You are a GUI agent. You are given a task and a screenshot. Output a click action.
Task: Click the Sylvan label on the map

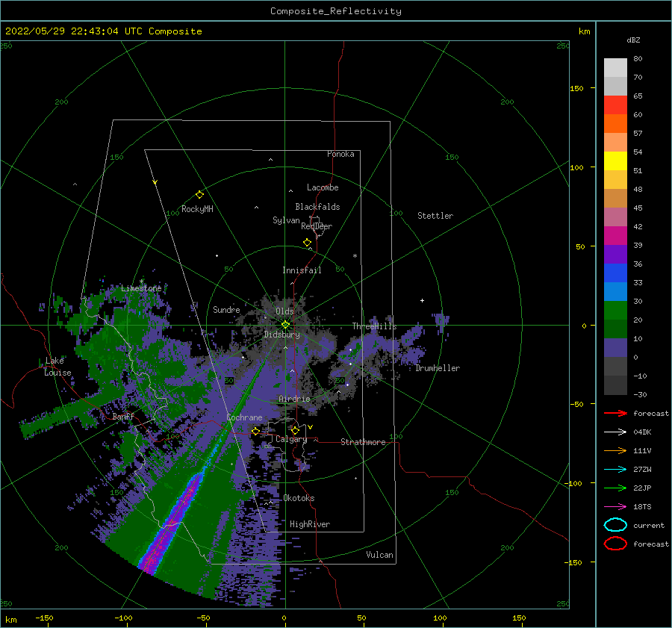286,220
